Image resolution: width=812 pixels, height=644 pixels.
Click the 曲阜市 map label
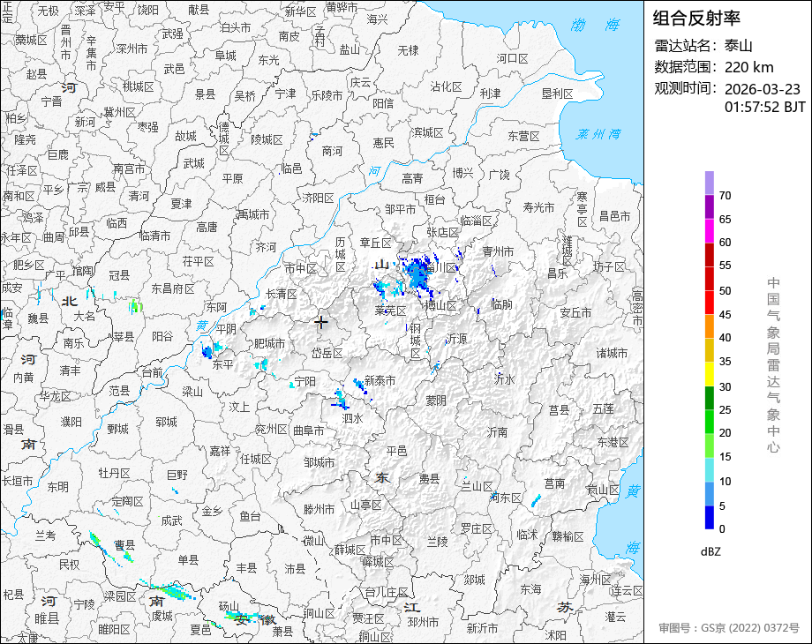[309, 431]
